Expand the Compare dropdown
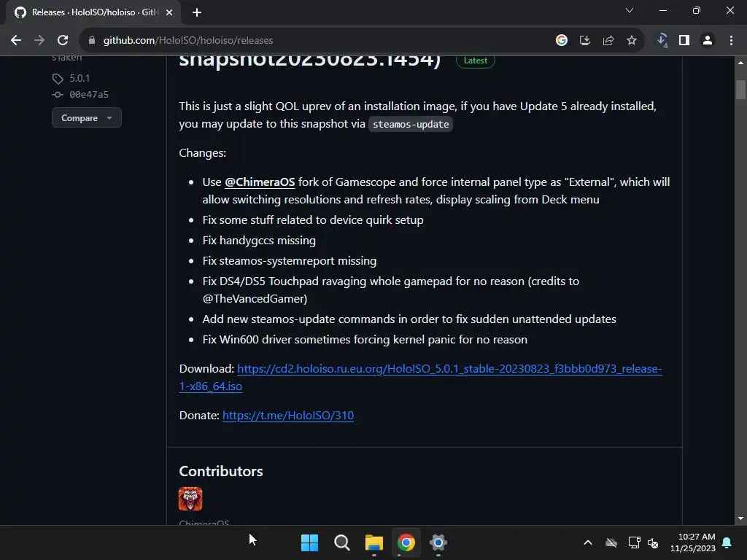Screen dimensions: 747x560 coord(87,117)
